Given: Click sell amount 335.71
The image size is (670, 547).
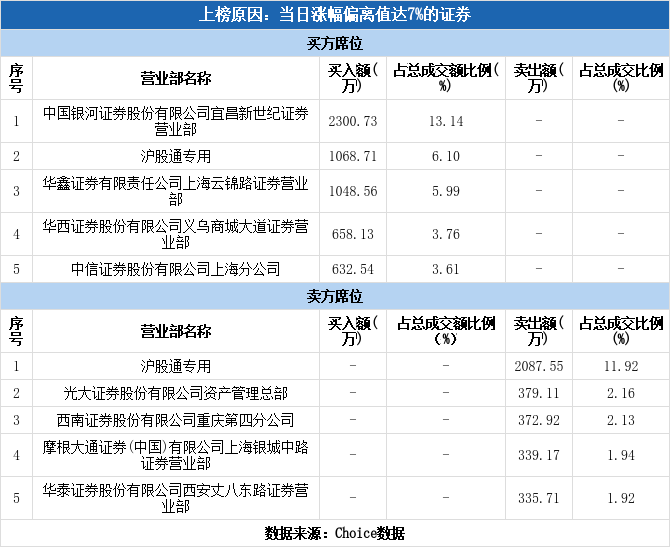Looking at the screenshot, I should point(539,498).
